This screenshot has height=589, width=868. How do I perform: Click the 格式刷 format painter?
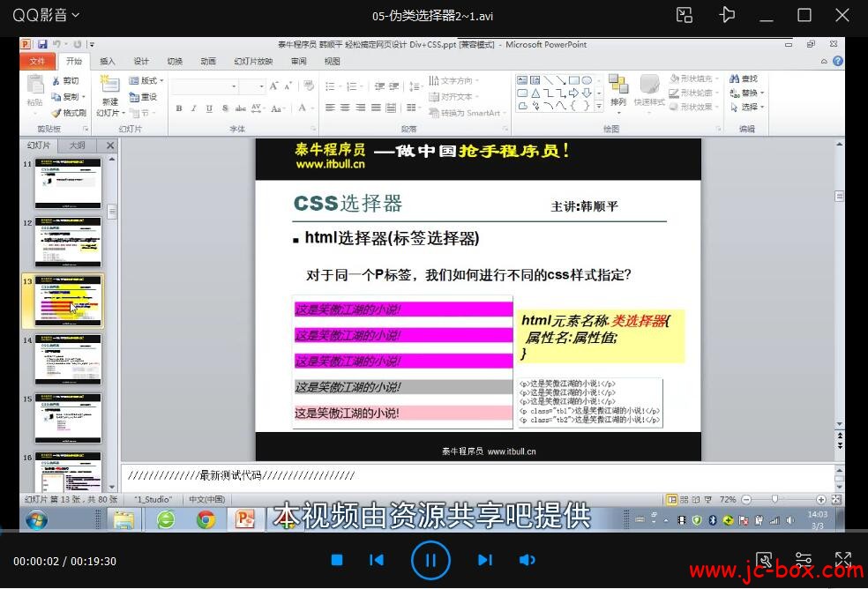coord(69,113)
